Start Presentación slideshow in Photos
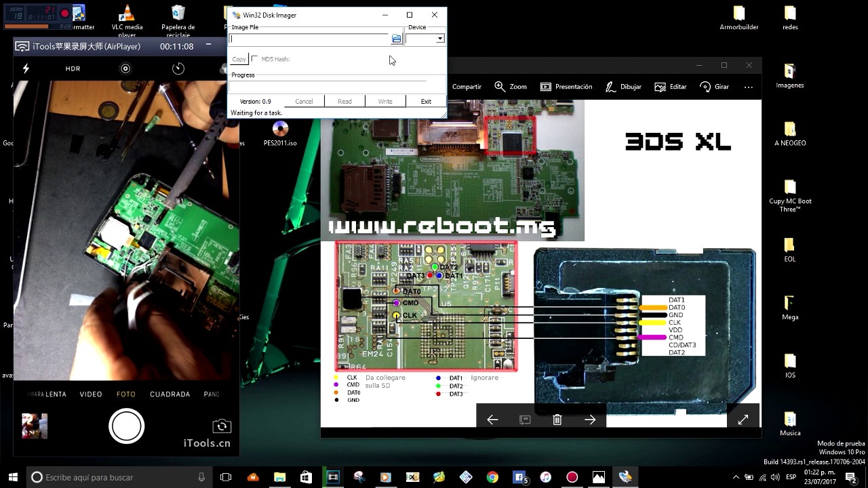 point(566,87)
